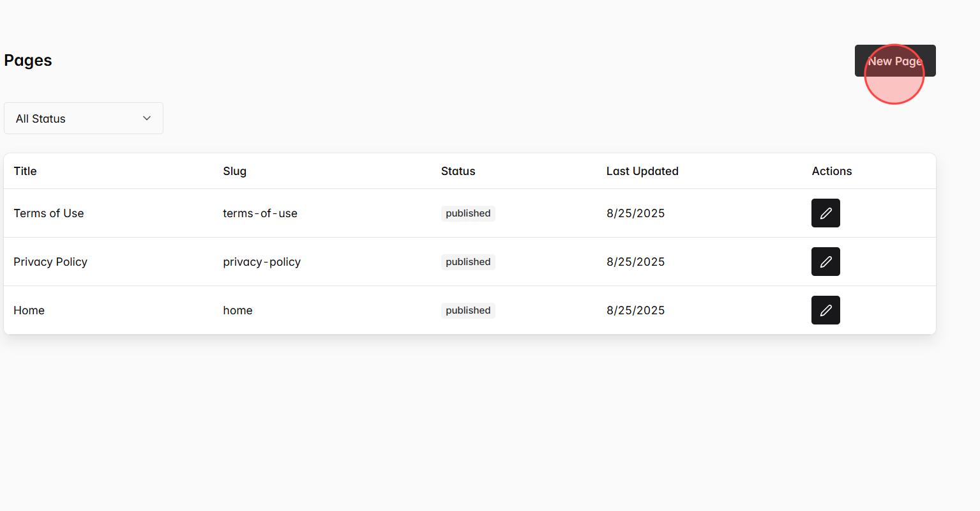Click the Slug column header

pyautogui.click(x=235, y=171)
